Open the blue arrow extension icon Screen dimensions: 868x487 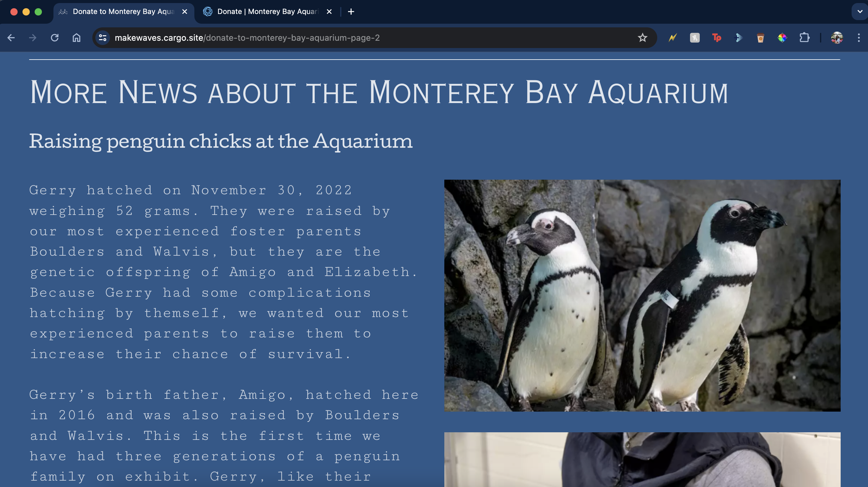[739, 38]
